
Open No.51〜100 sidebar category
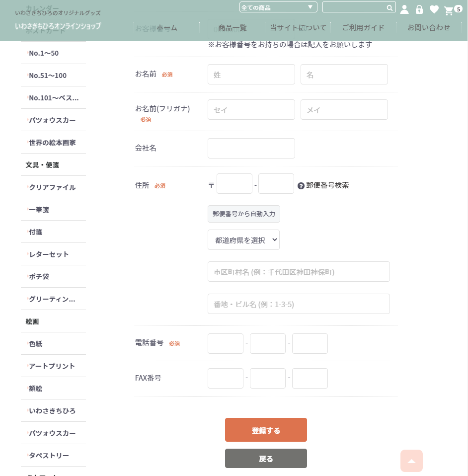54,76
